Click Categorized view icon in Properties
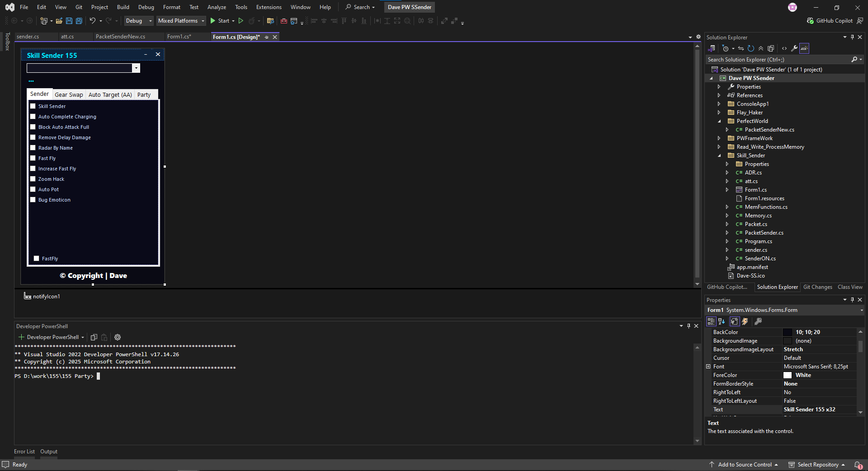Viewport: 868px width, 471px height. point(711,321)
